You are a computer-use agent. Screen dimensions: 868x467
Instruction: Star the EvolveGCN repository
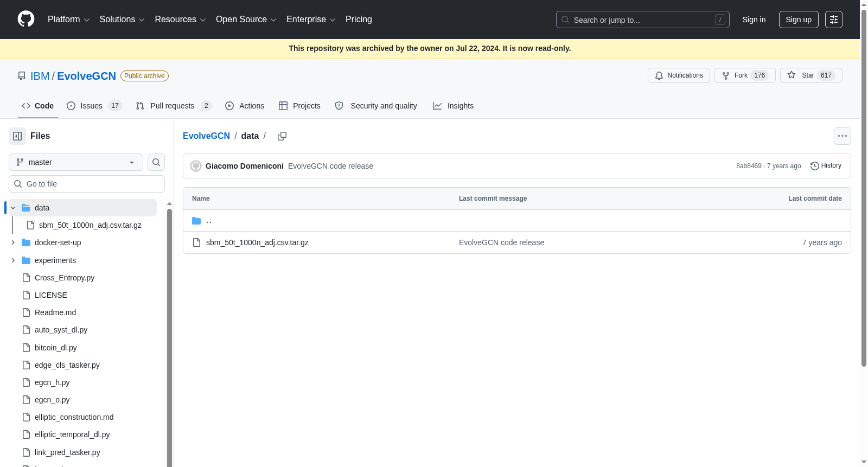(x=811, y=75)
